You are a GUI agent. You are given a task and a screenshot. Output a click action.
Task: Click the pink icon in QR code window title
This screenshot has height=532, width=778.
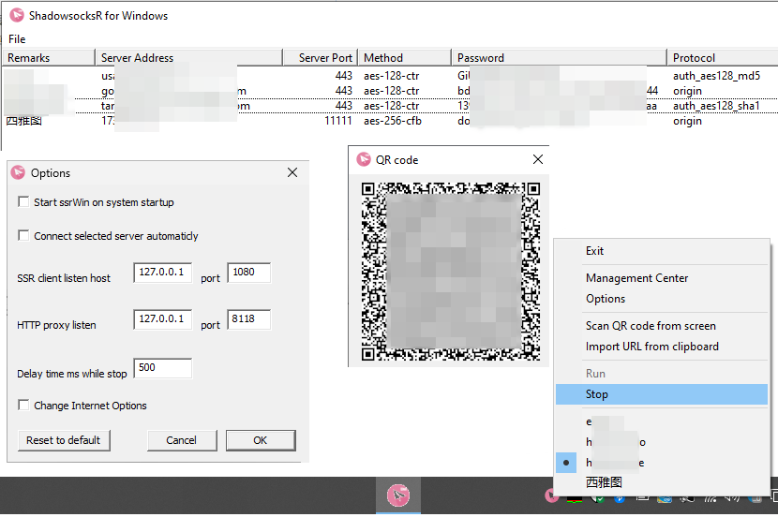coord(364,159)
